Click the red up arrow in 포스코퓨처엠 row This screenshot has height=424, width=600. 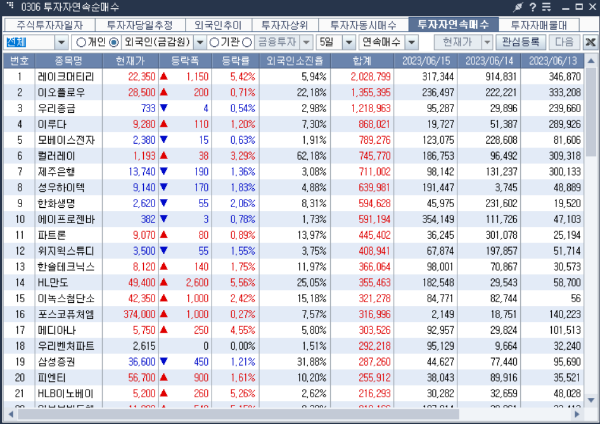click(164, 314)
